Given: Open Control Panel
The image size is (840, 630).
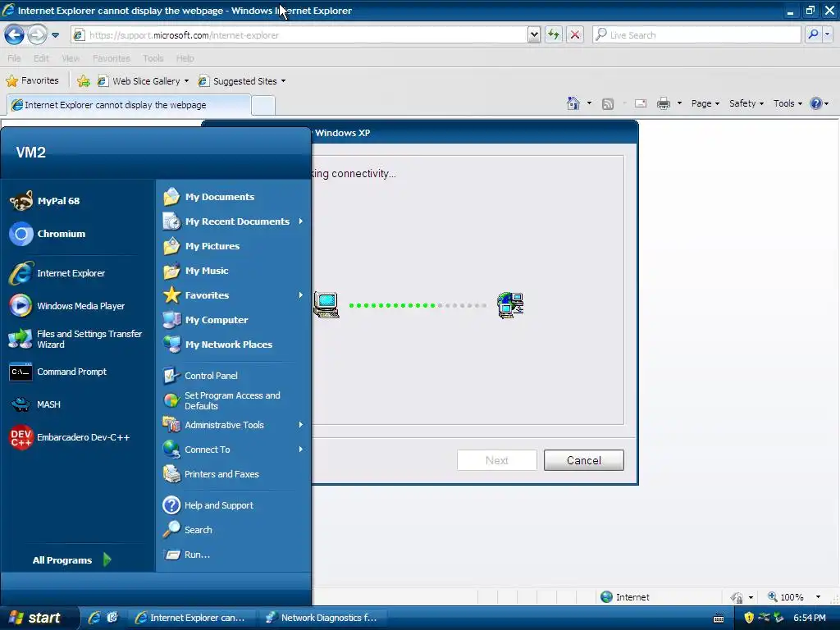Looking at the screenshot, I should click(x=200, y=376).
